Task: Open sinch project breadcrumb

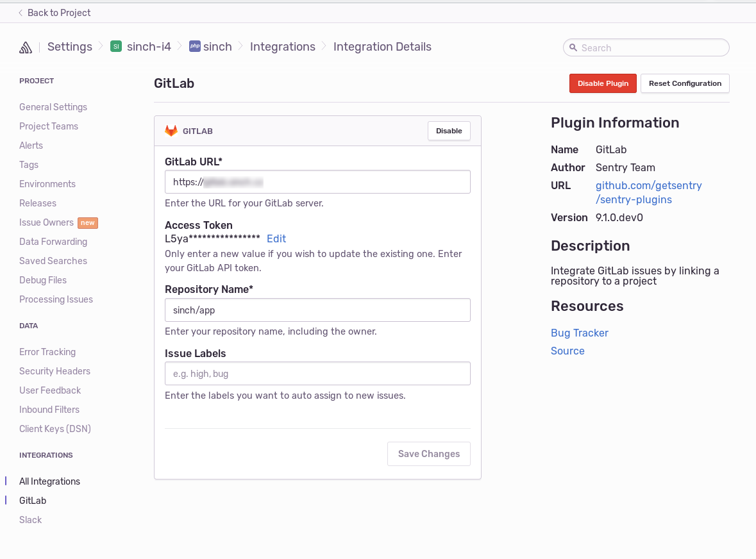Action: (217, 47)
